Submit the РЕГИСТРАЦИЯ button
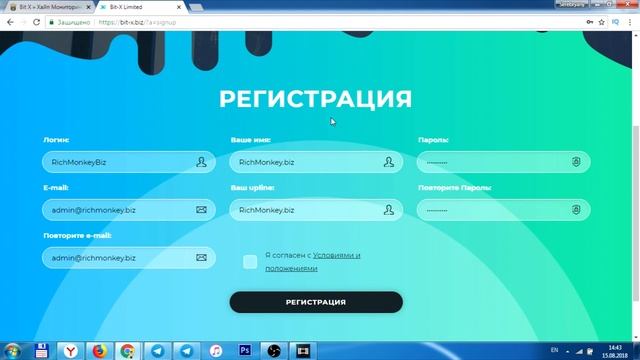 coord(316,302)
